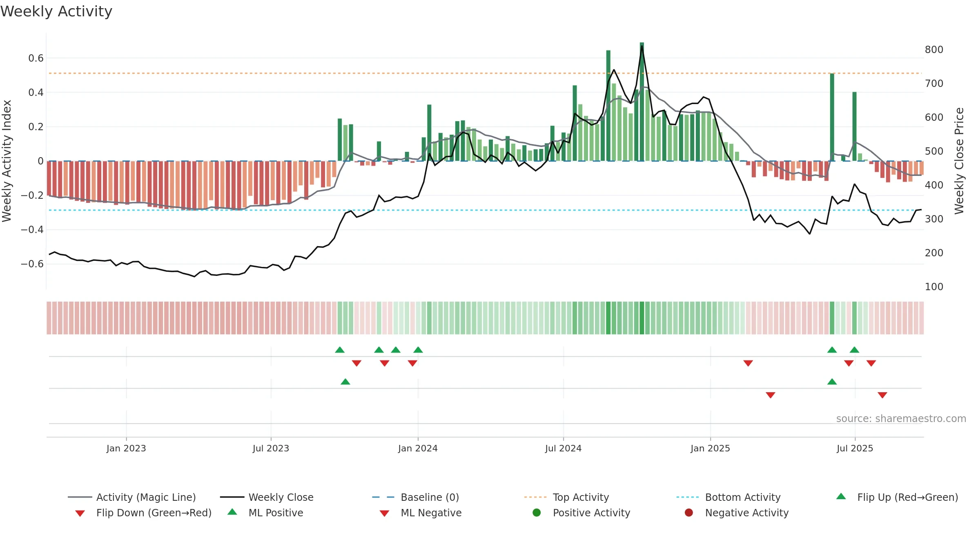
Task: Click the −0.6 activity axis tick
Action: 32,264
